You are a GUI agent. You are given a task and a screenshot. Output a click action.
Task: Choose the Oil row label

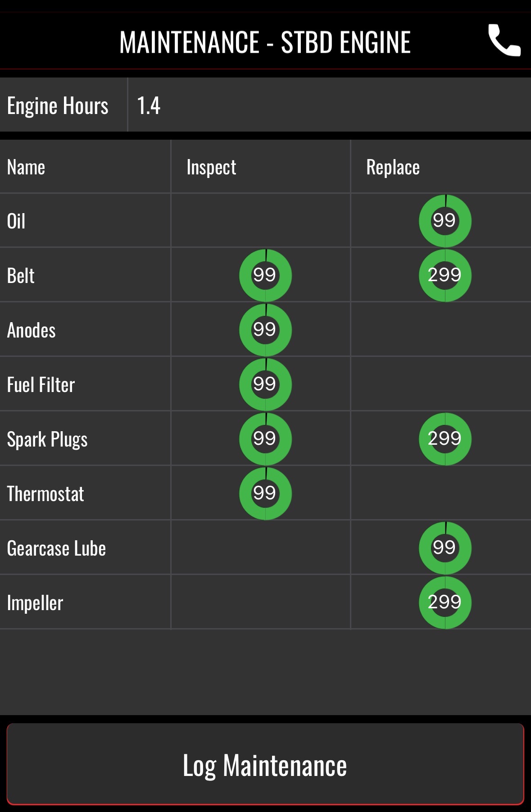tap(16, 221)
